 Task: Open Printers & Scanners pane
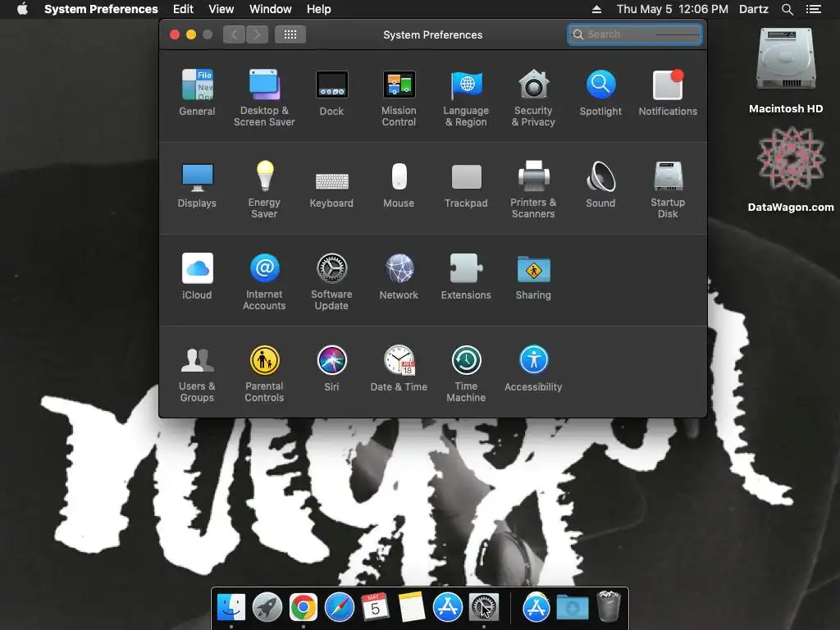(533, 189)
